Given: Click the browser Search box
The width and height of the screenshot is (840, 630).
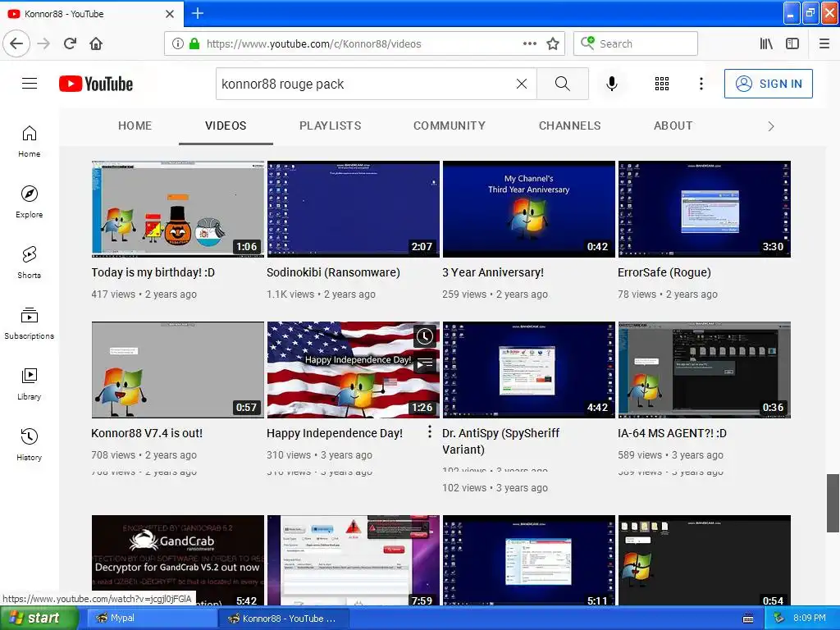Looking at the screenshot, I should 636,43.
